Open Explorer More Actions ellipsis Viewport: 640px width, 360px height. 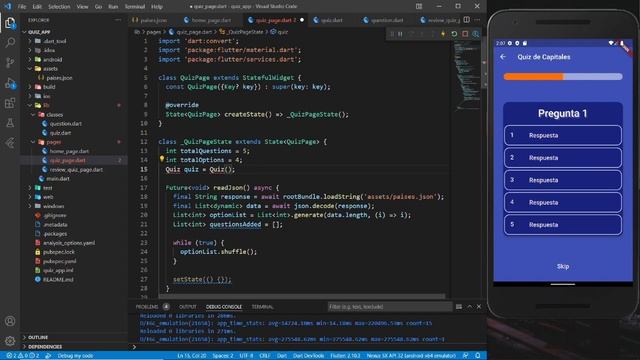pyautogui.click(x=118, y=20)
